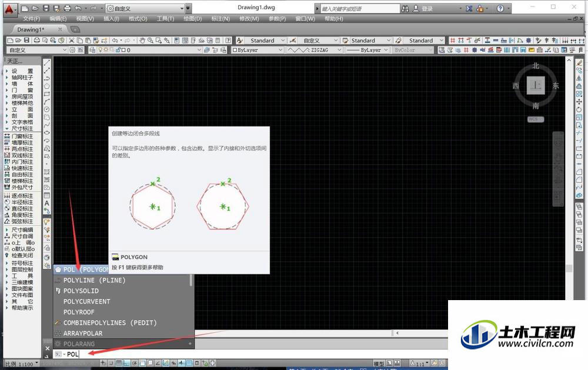Select the Table tool in draw toolbar
Image resolution: width=588 pixels, height=370 pixels.
[x=47, y=195]
